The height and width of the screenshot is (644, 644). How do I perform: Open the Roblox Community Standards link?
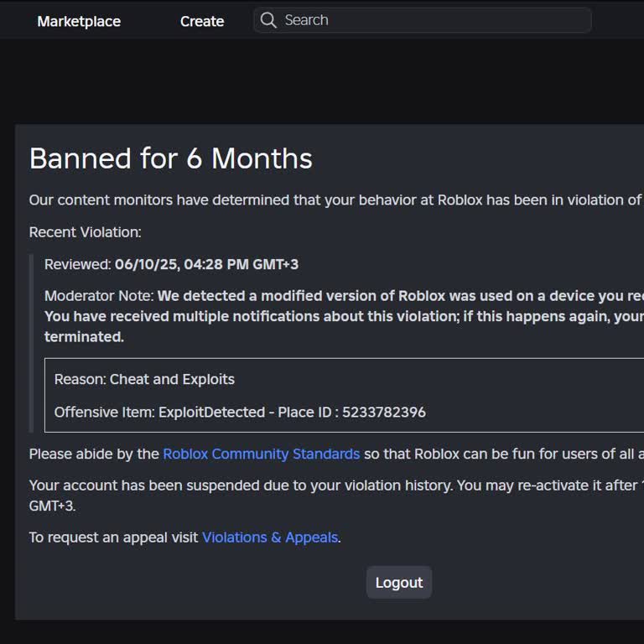pos(261,454)
